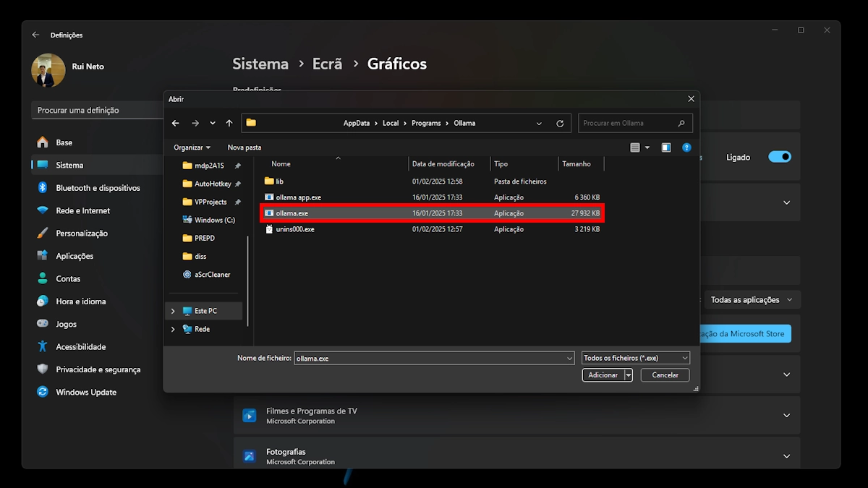Select the aScrCleaner shortcut in the sidebar
This screenshot has width=868, height=488.
[212, 275]
